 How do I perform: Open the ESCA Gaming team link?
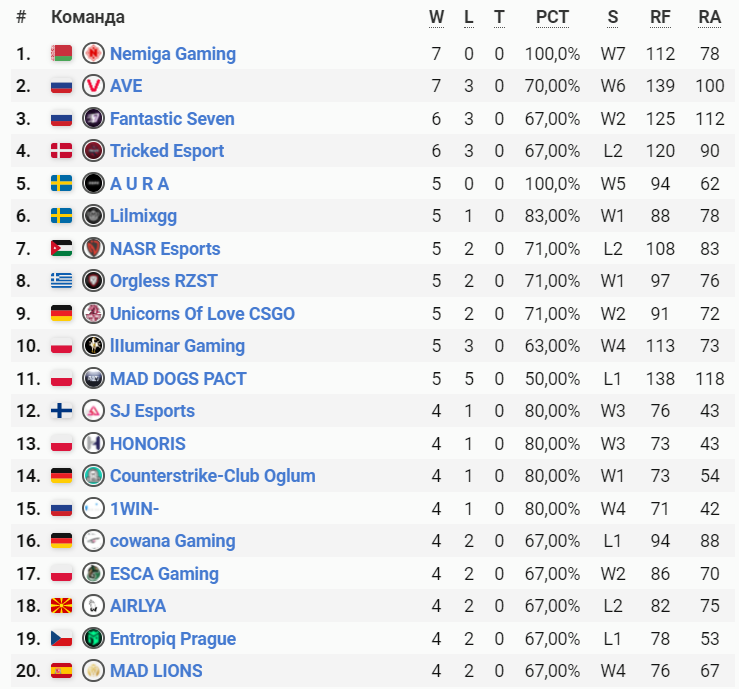pos(164,574)
